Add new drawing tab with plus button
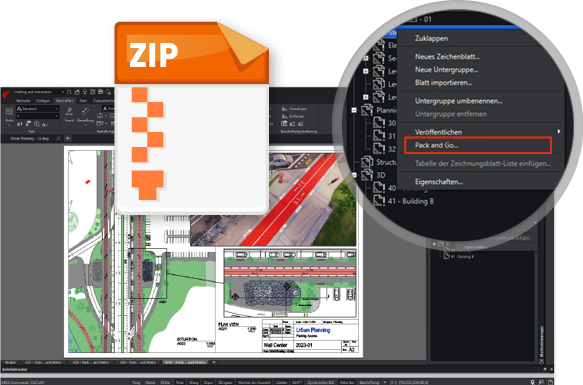The image size is (583, 385). click(68, 138)
